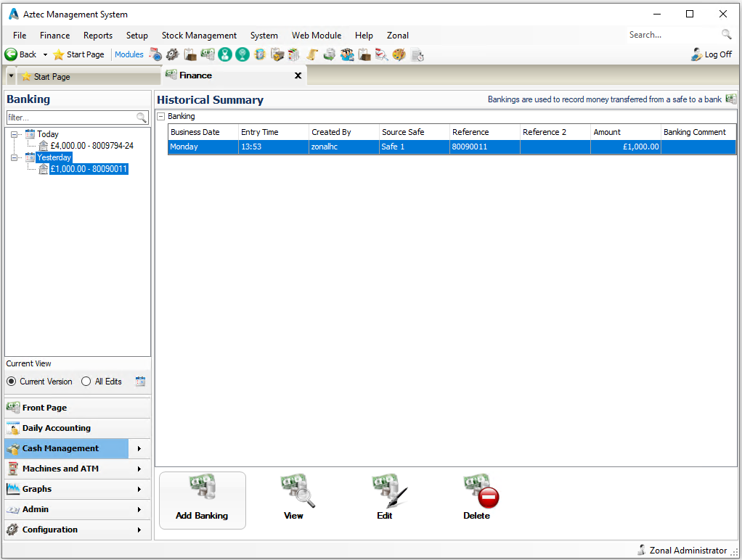This screenshot has height=560, width=742.
Task: Collapse the Banking group in grid
Action: coord(161,117)
